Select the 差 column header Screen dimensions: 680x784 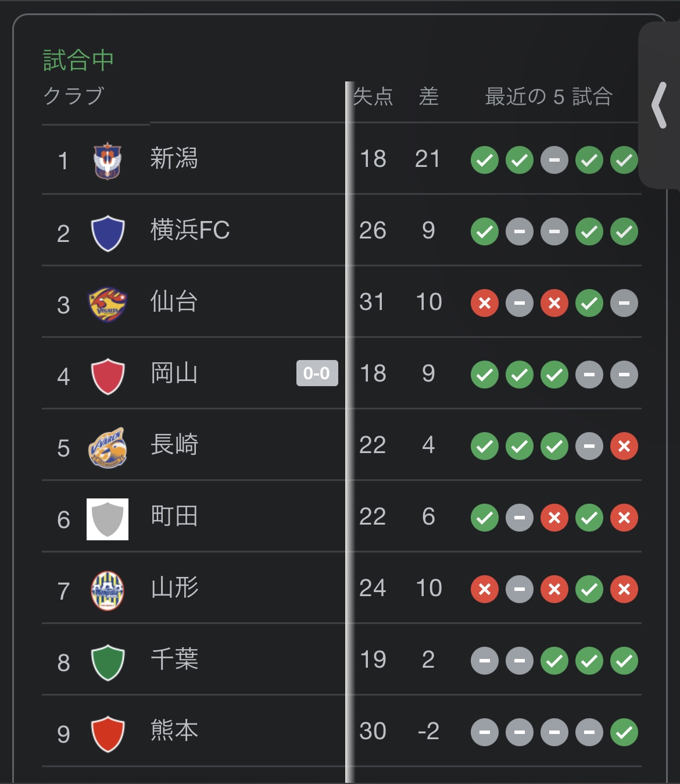[x=428, y=97]
